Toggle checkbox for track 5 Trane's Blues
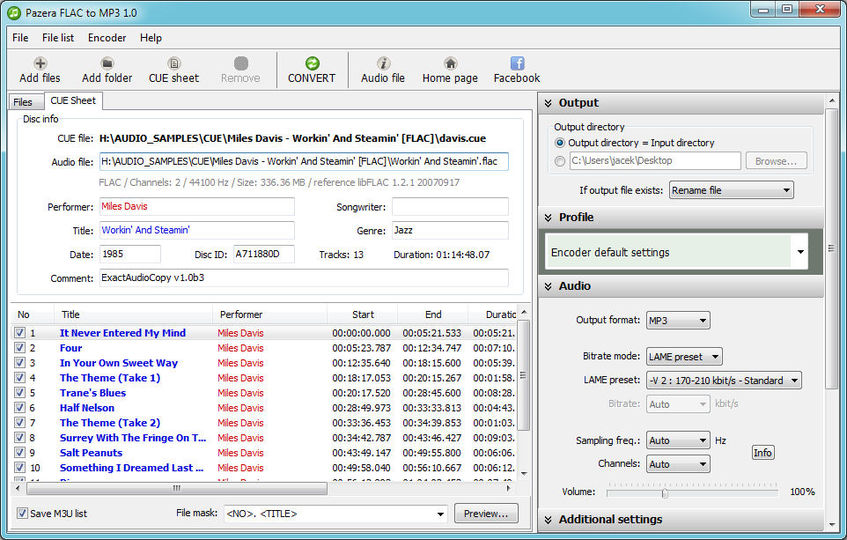 (x=20, y=393)
